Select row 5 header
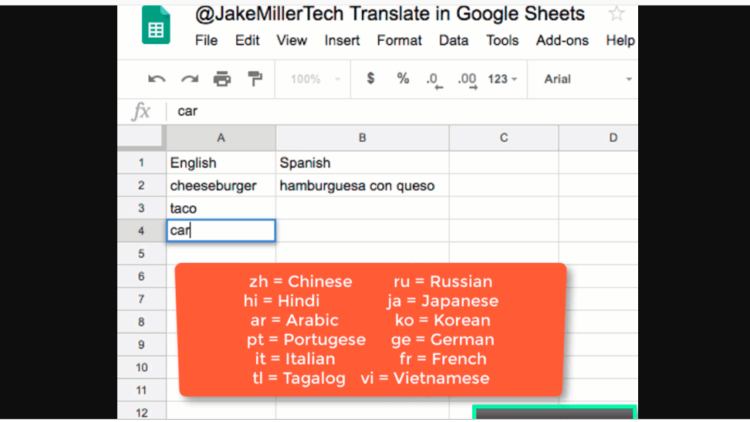 click(141, 254)
